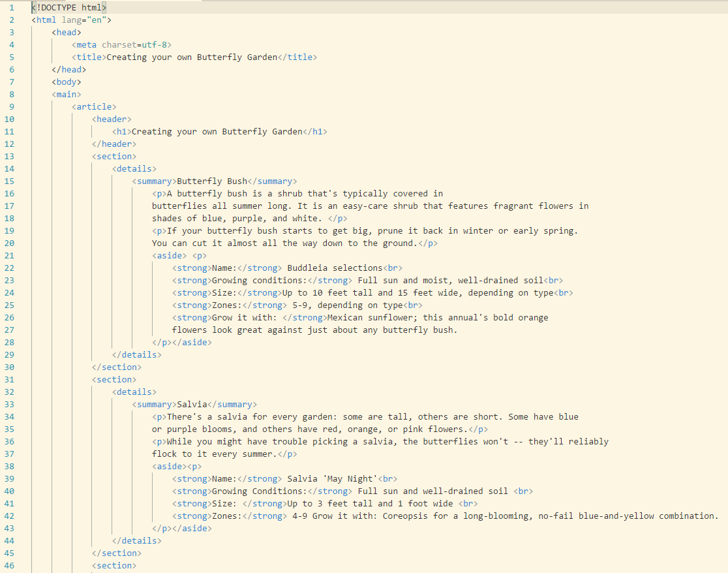Click the opening main tag

point(67,94)
